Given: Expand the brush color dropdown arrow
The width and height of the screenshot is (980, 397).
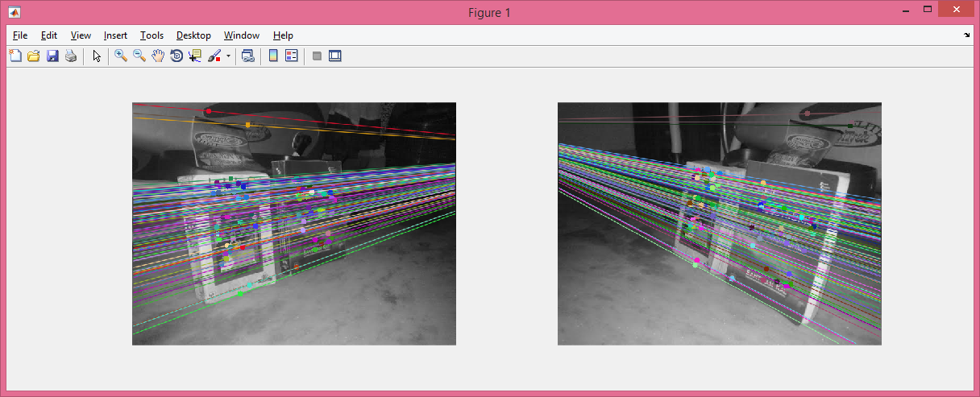Looking at the screenshot, I should pos(228,56).
